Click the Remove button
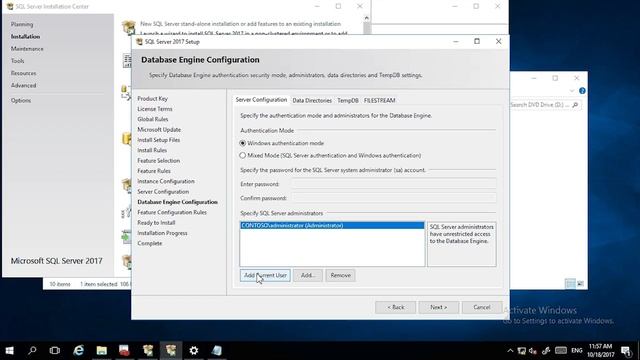 [x=340, y=276]
